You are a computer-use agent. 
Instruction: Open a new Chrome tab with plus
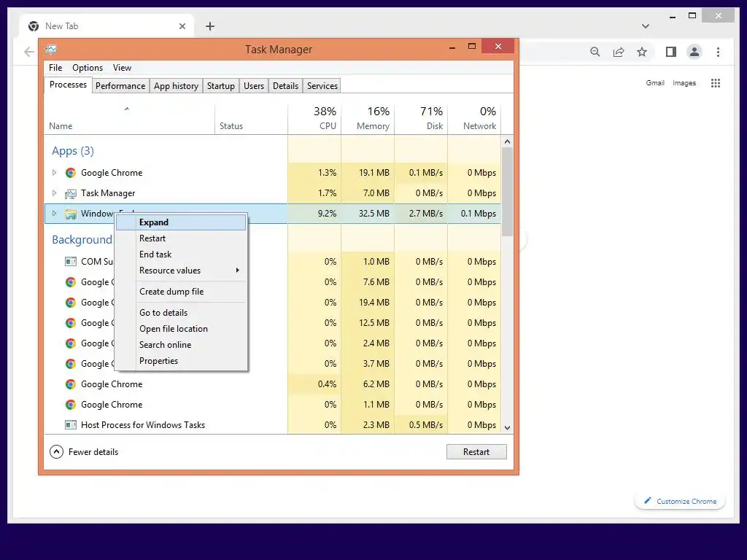[x=210, y=26]
